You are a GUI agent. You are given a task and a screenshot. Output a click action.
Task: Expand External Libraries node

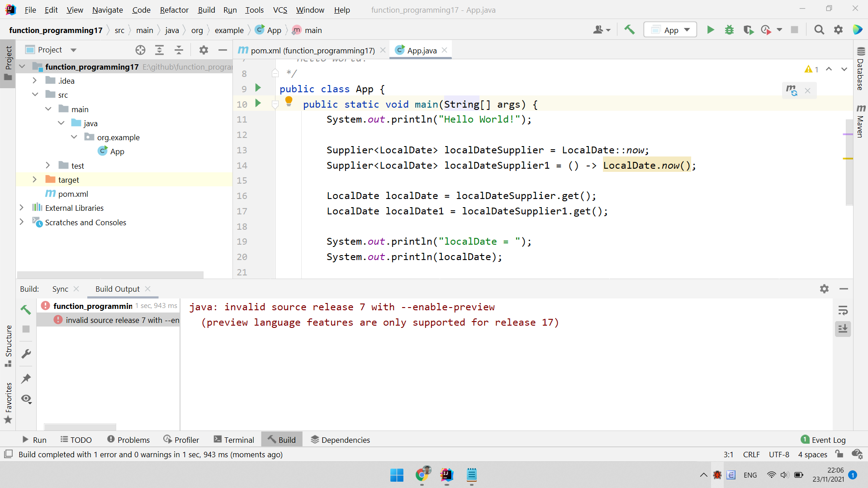coord(21,208)
